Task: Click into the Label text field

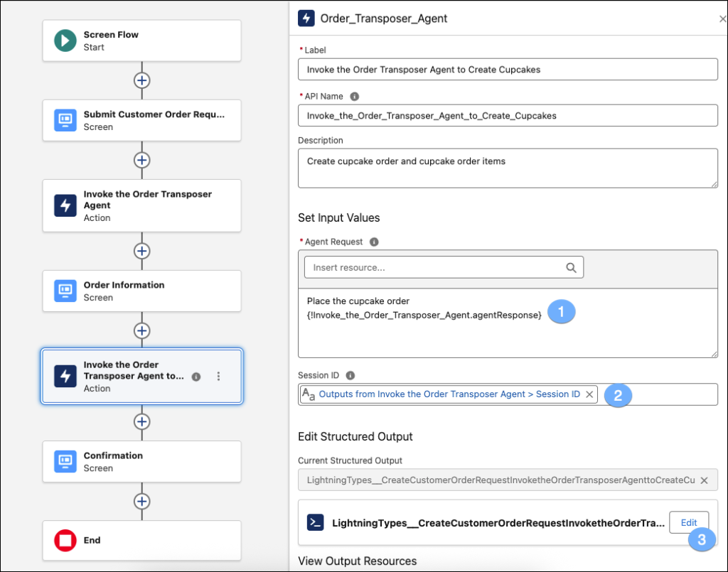Action: point(508,70)
